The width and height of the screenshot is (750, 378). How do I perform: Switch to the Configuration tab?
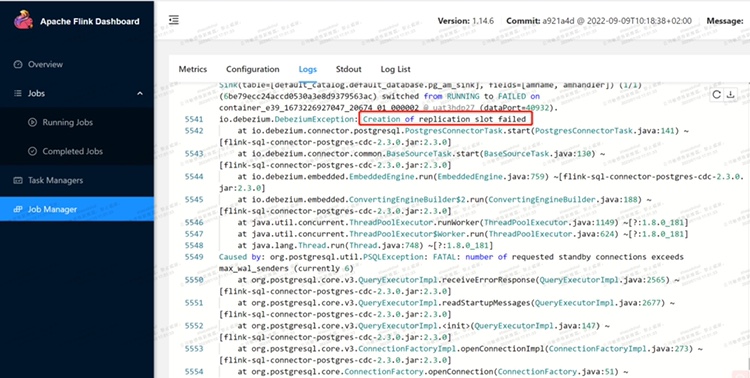[253, 69]
